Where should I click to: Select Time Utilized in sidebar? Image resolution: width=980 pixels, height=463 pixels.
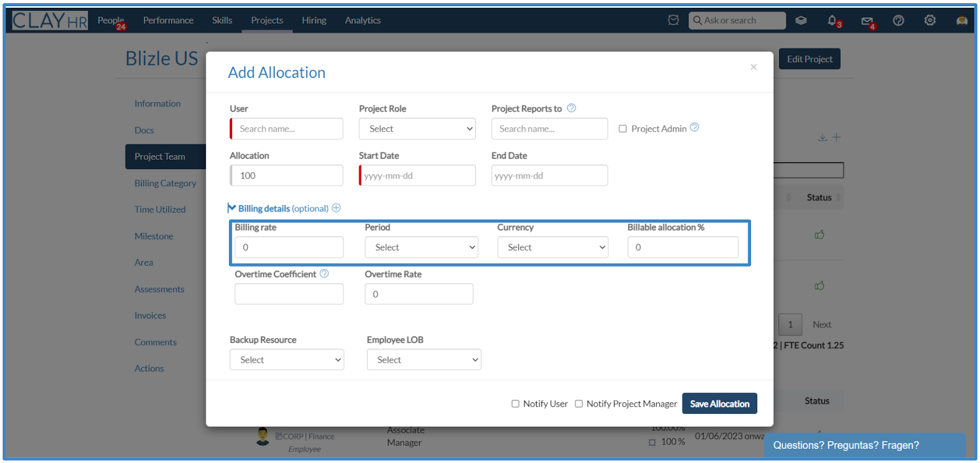(160, 209)
